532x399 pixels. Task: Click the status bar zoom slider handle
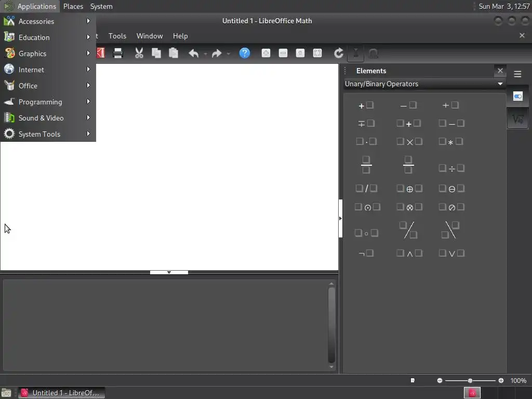tap(470, 381)
